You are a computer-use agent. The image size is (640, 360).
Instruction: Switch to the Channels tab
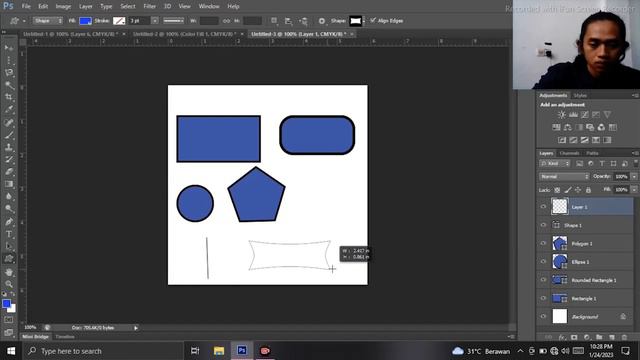(x=569, y=153)
